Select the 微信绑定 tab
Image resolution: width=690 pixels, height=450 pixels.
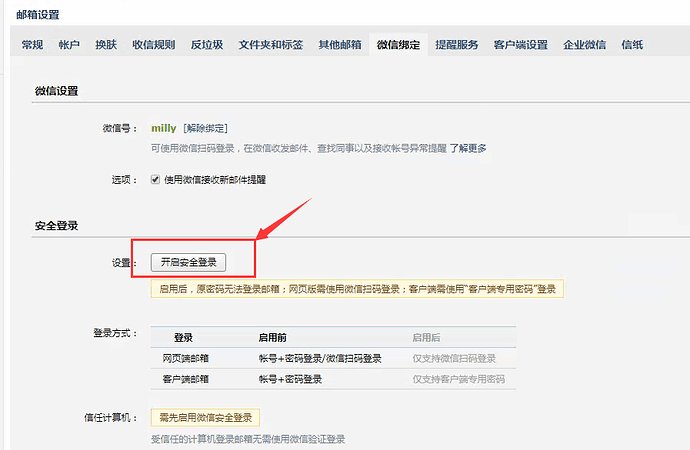coord(397,45)
